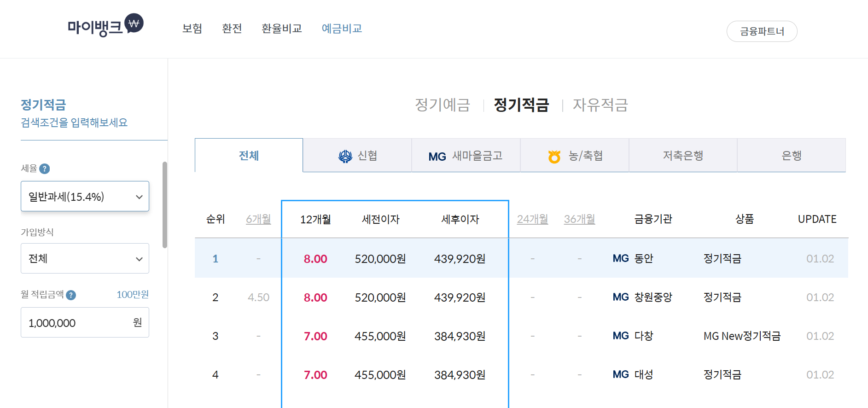This screenshot has height=408, width=868.
Task: Click the help icon next to 세율
Action: pyautogui.click(x=45, y=169)
